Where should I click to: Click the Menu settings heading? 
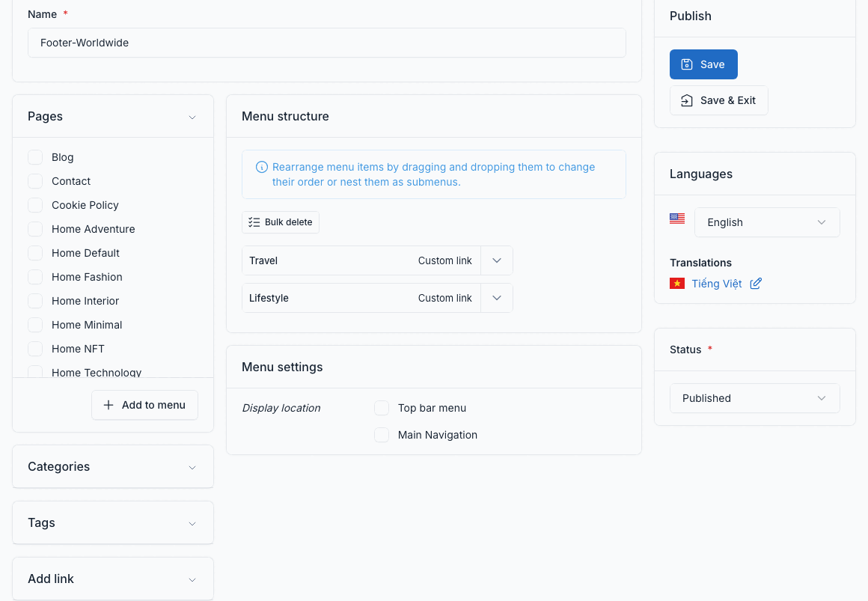[282, 367]
